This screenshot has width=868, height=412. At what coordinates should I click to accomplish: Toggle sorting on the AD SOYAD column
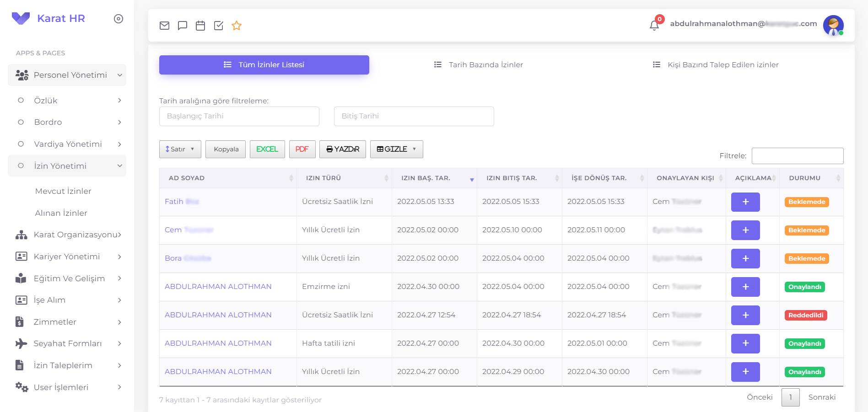click(x=291, y=178)
